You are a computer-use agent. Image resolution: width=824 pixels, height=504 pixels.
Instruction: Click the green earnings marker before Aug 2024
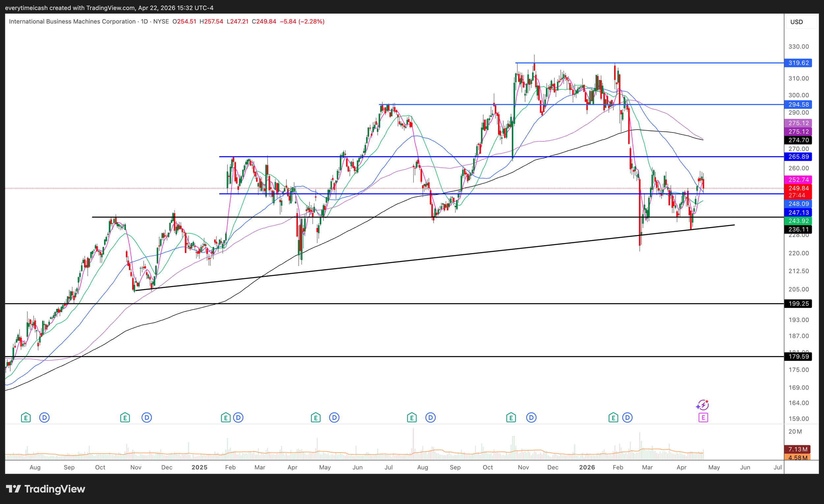[x=26, y=417]
